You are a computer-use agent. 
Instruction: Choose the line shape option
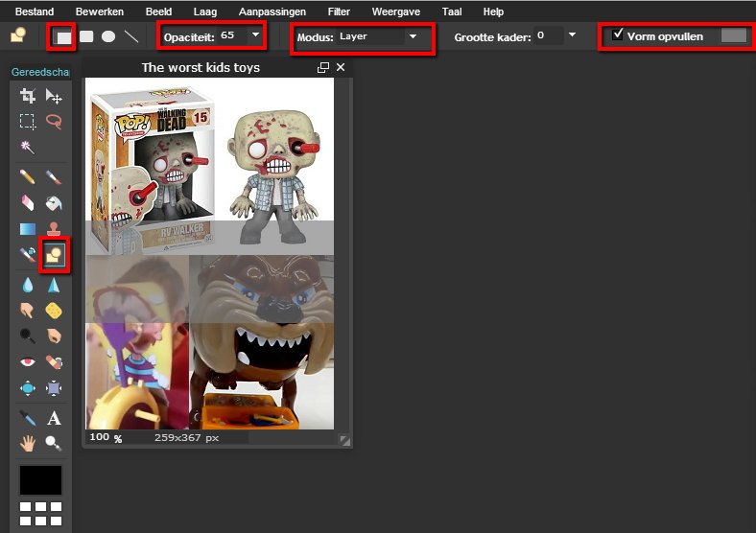coord(131,36)
